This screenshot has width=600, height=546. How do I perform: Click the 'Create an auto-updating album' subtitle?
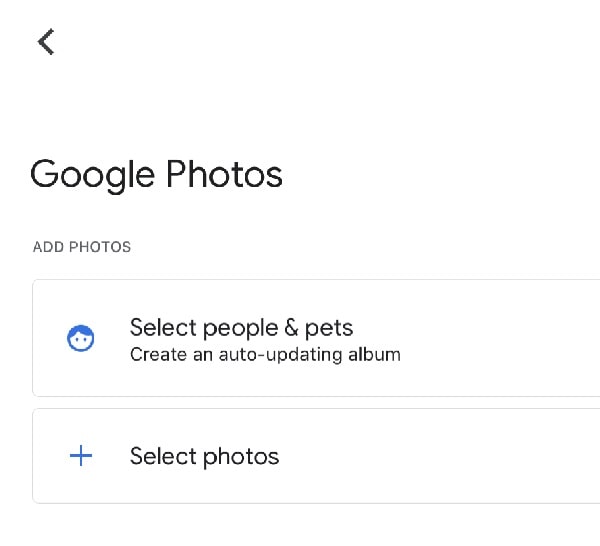tap(265, 355)
